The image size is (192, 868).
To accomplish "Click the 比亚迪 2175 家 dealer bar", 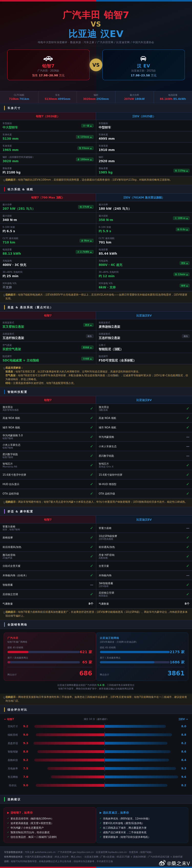I will click(134, 652).
